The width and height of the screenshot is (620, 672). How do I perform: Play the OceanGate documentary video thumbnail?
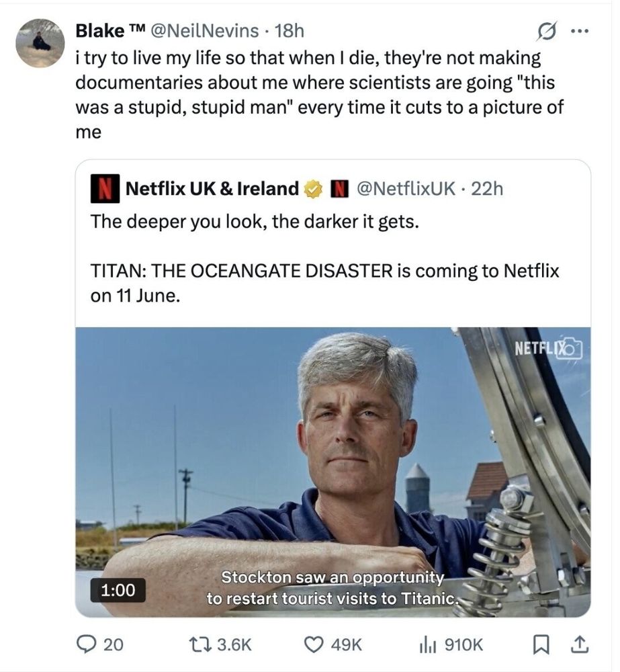pos(333,470)
